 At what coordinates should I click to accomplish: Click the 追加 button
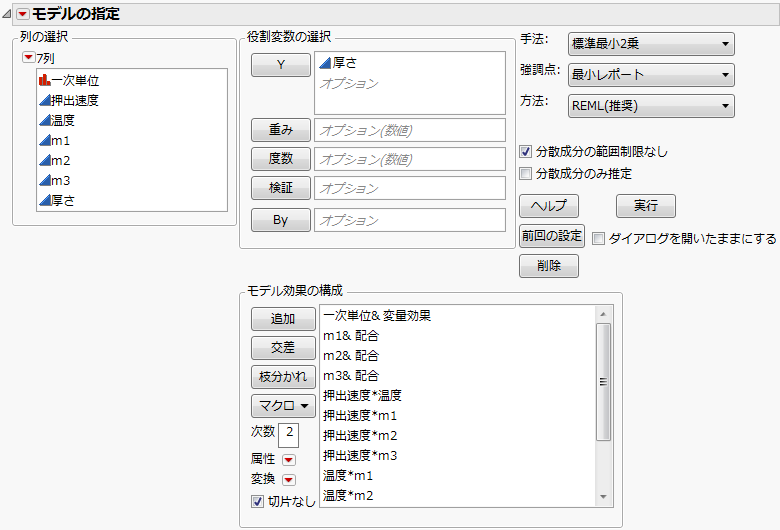coord(284,318)
